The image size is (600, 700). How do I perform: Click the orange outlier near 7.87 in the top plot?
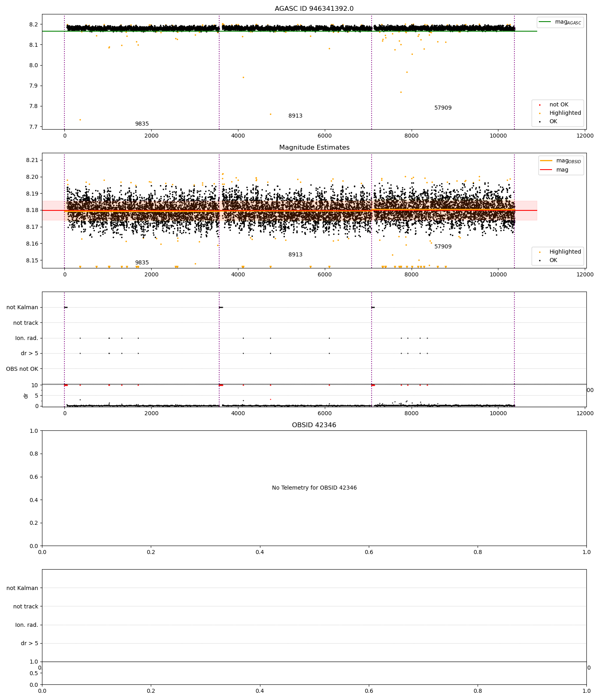click(401, 92)
